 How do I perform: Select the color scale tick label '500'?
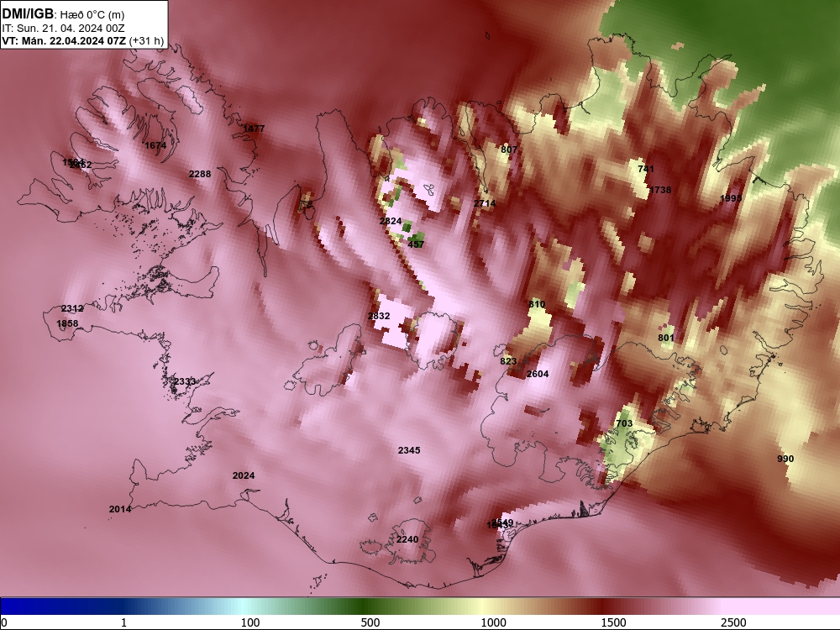coord(370,622)
